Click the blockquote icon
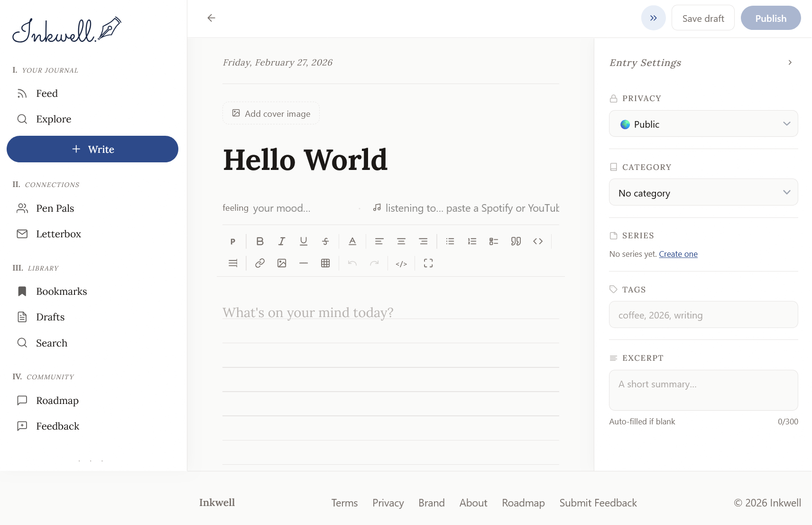Image resolution: width=812 pixels, height=525 pixels. coord(516,241)
